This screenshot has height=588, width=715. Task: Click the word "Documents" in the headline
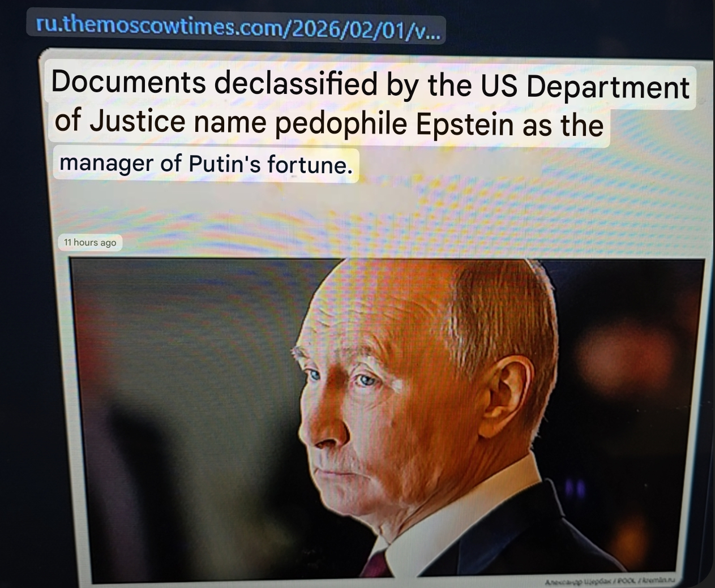pyautogui.click(x=129, y=83)
